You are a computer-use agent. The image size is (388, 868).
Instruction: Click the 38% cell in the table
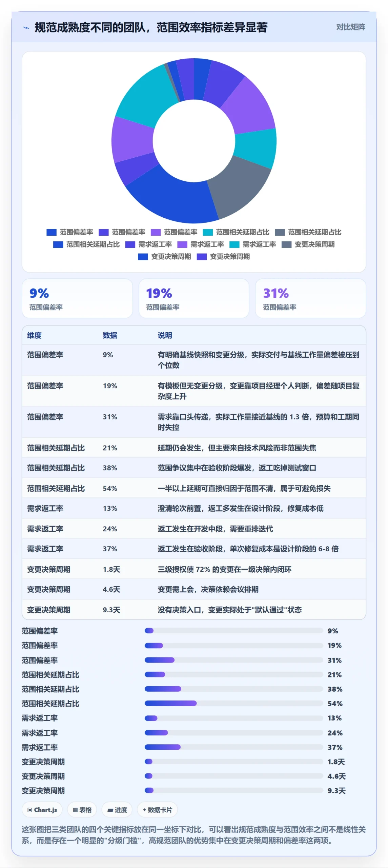(x=110, y=468)
